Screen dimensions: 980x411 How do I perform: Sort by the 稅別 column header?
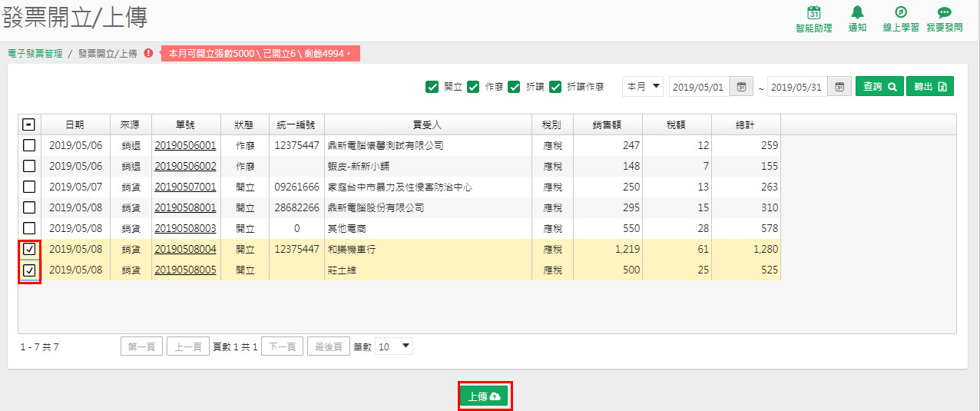[x=552, y=124]
